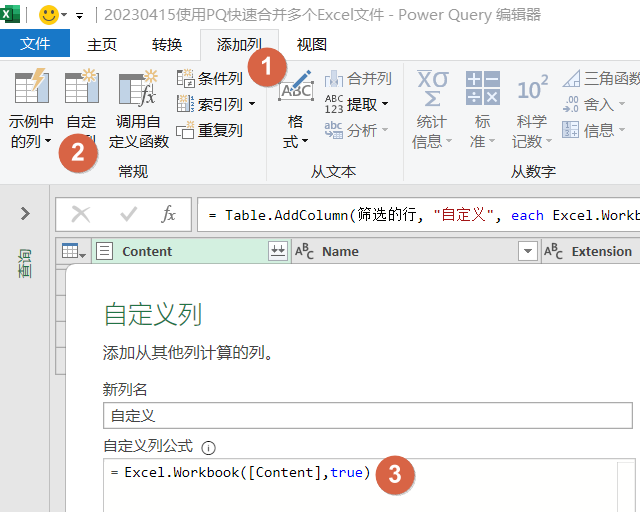Click the 舍入 button
640x512 pixels.
pyautogui.click(x=593, y=105)
